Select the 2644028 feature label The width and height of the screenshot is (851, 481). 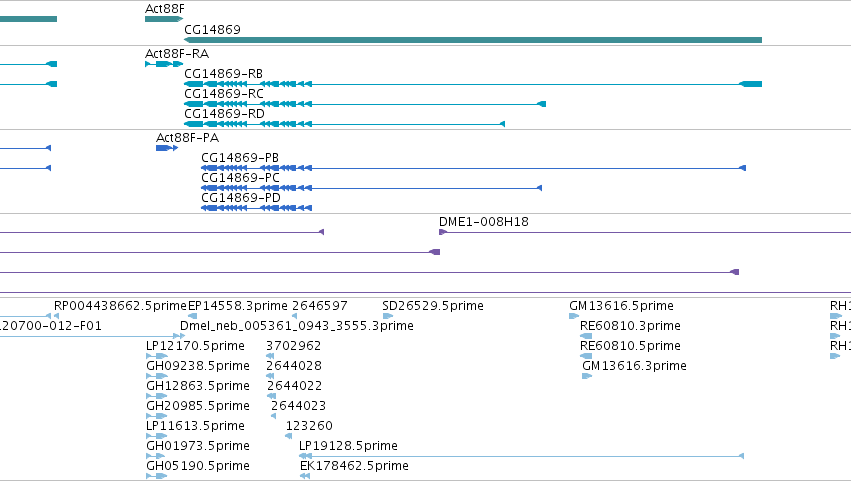click(x=294, y=366)
